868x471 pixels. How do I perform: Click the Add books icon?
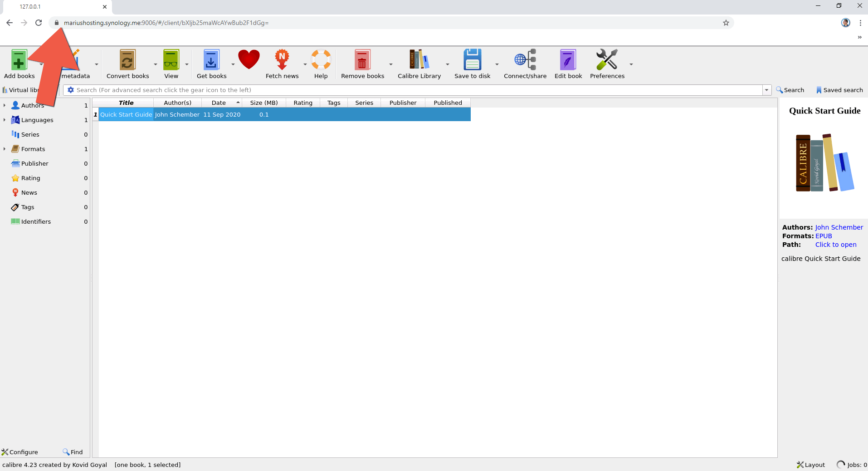(x=19, y=60)
